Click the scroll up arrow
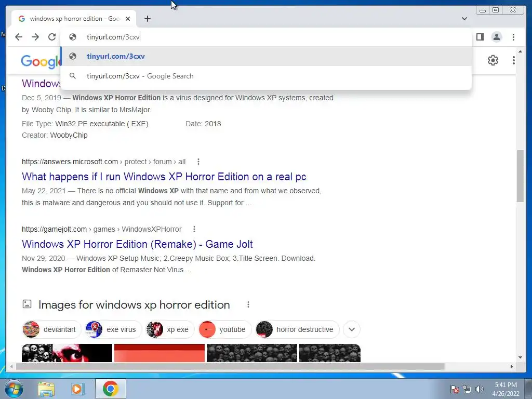Screen dimensions: 532x399 [520, 51]
